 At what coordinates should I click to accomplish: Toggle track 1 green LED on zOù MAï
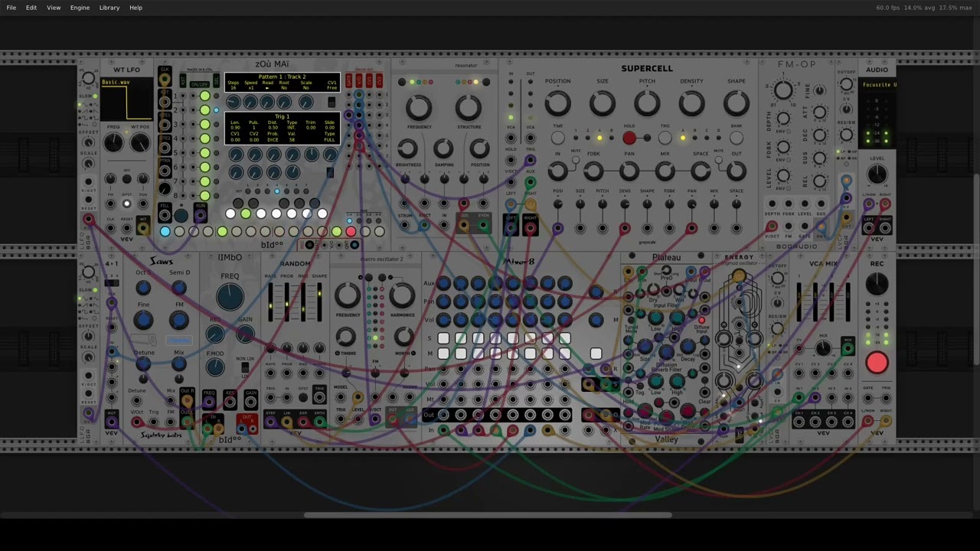pos(204,96)
